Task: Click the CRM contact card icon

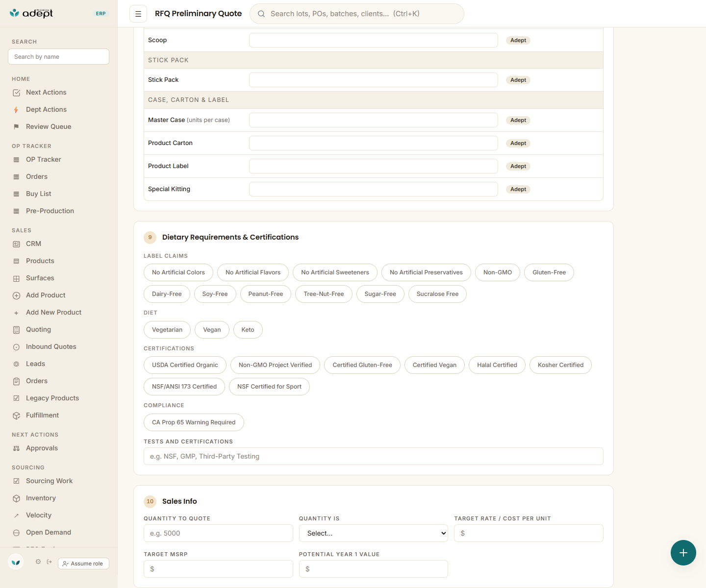Action: 16,244
